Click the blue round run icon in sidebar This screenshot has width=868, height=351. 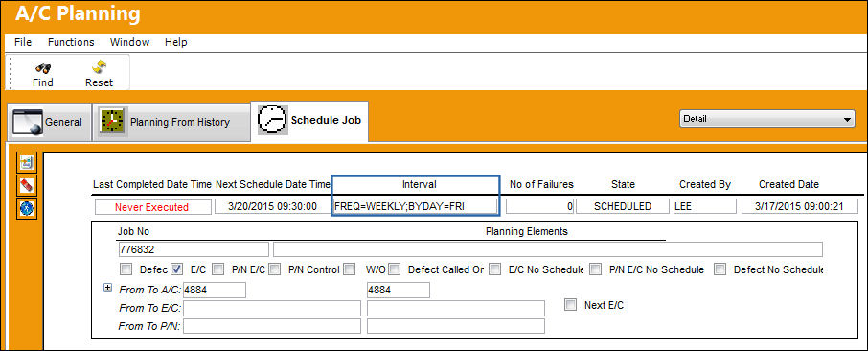click(27, 208)
